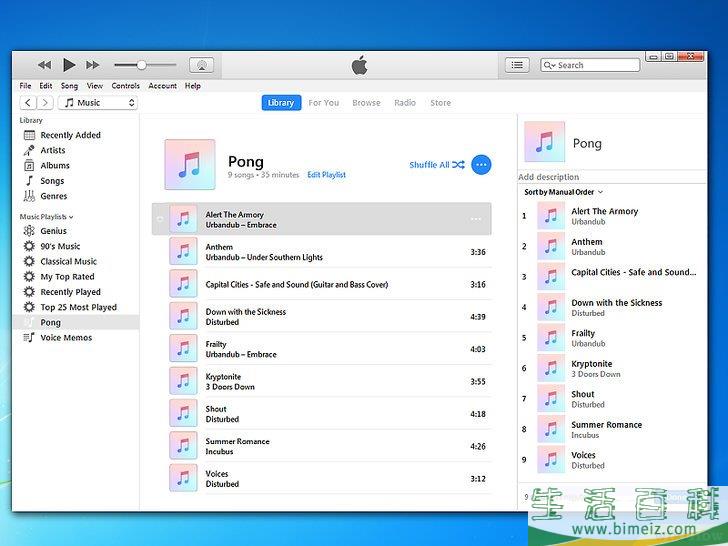Click the Play button

point(69,65)
